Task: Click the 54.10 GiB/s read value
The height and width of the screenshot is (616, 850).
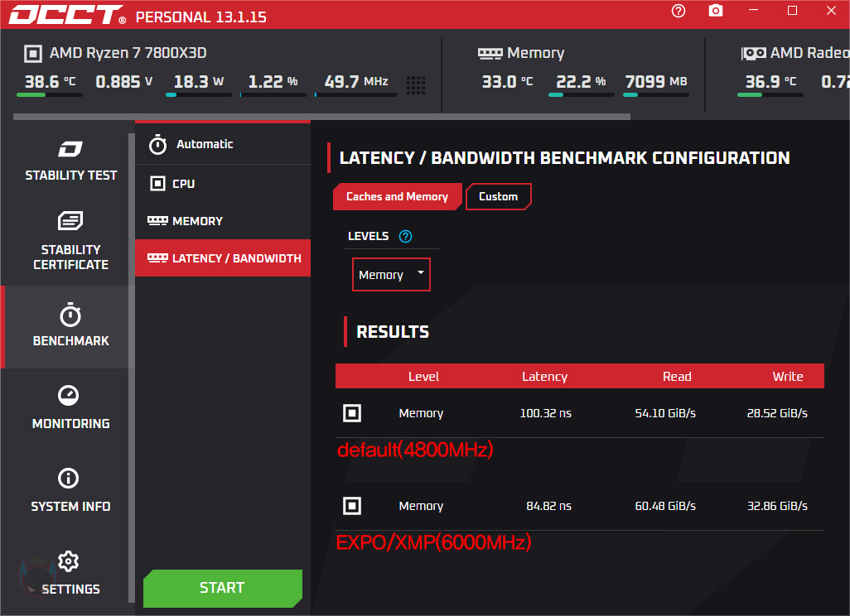Action: click(x=665, y=413)
